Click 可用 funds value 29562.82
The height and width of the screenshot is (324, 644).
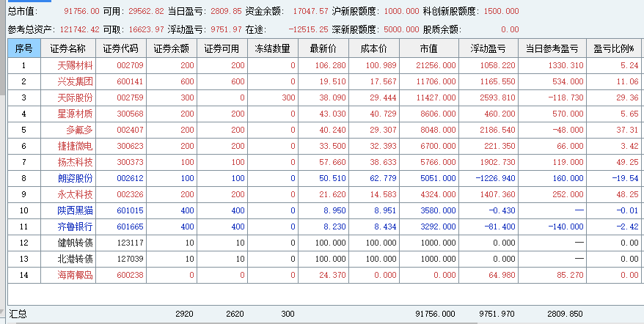coord(146,11)
